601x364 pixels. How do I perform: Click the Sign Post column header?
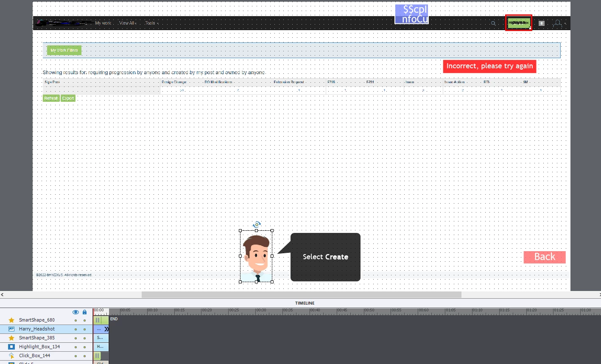tap(53, 82)
